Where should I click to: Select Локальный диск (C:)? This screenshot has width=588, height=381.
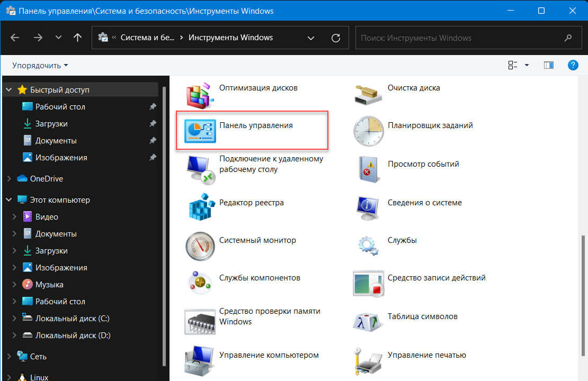pyautogui.click(x=73, y=318)
